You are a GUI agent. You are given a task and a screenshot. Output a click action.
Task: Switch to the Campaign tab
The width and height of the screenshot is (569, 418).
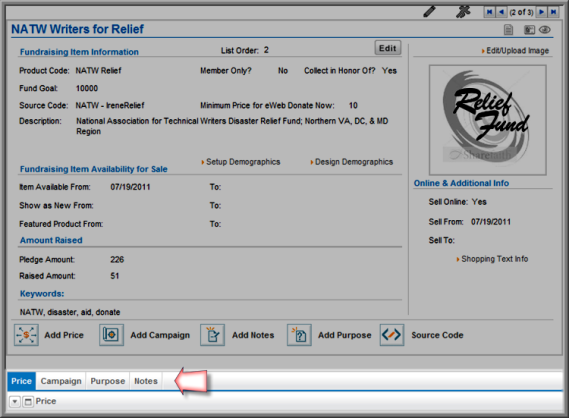(61, 381)
